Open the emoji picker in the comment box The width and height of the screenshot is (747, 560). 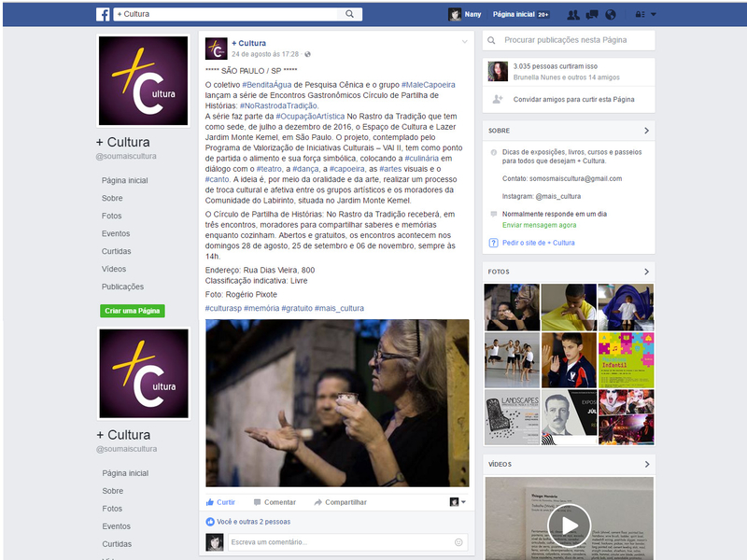tap(458, 542)
